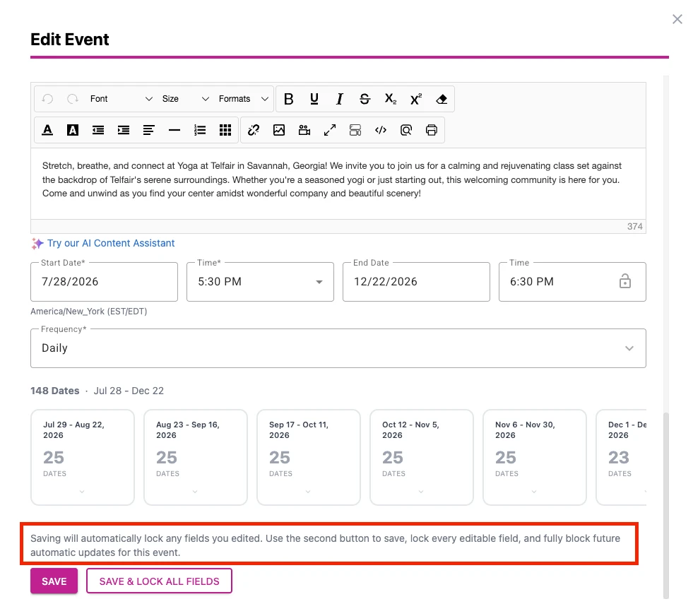Open the text alignment options
The image size is (693, 616).
point(149,131)
